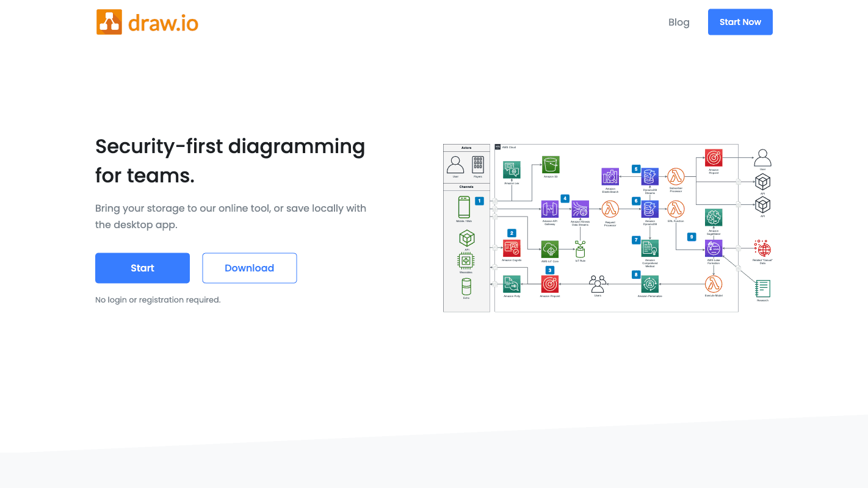The height and width of the screenshot is (488, 868).
Task: Click the Amazon Personalize icon
Action: [650, 284]
